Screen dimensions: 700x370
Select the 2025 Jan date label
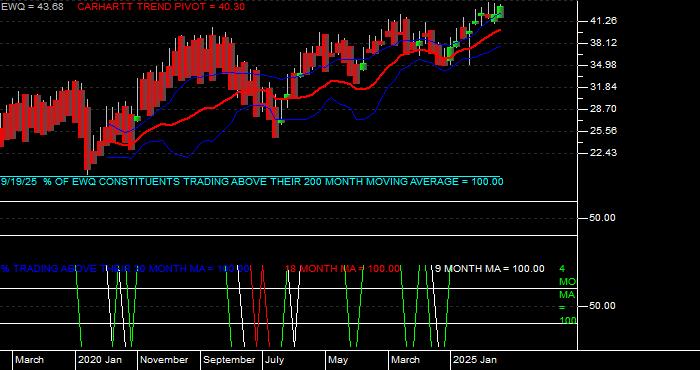pyautogui.click(x=475, y=360)
